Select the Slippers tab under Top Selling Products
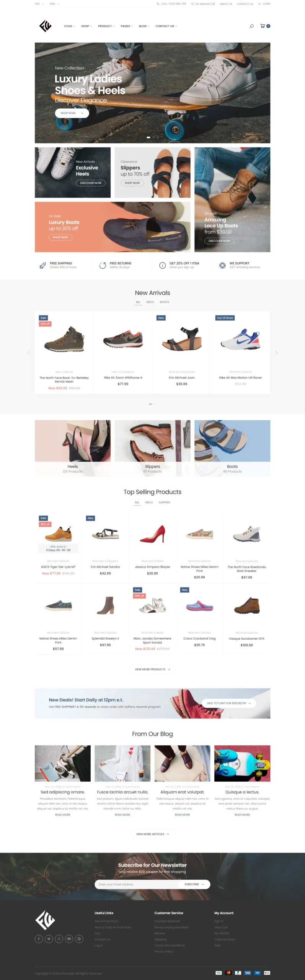Viewport: 305px width, 980px height. click(x=165, y=502)
